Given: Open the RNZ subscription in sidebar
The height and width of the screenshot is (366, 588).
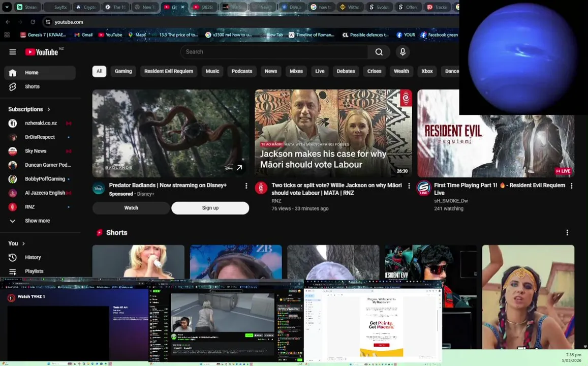Looking at the screenshot, I should pos(40,207).
